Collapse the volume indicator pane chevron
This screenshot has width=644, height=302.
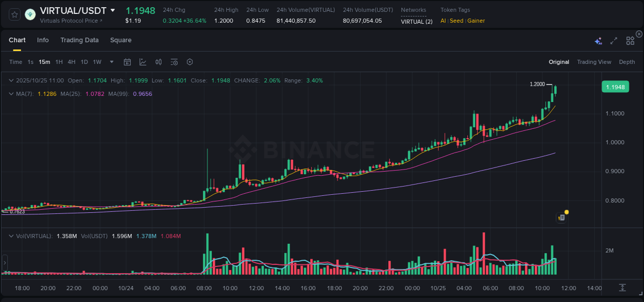point(11,235)
